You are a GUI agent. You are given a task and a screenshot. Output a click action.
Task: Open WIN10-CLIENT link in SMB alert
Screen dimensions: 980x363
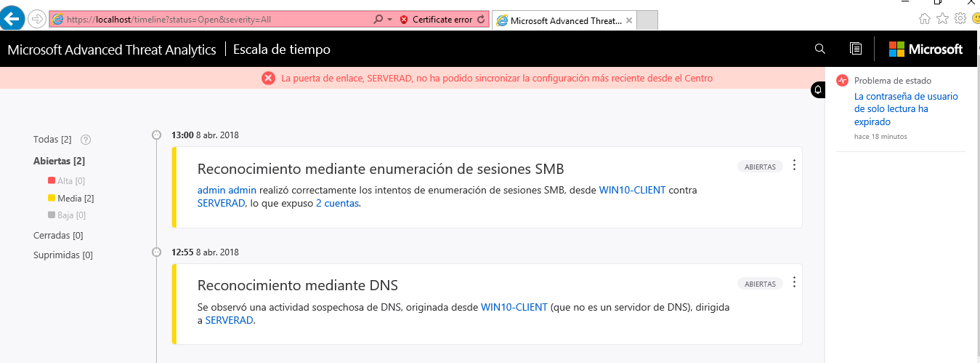click(x=632, y=190)
